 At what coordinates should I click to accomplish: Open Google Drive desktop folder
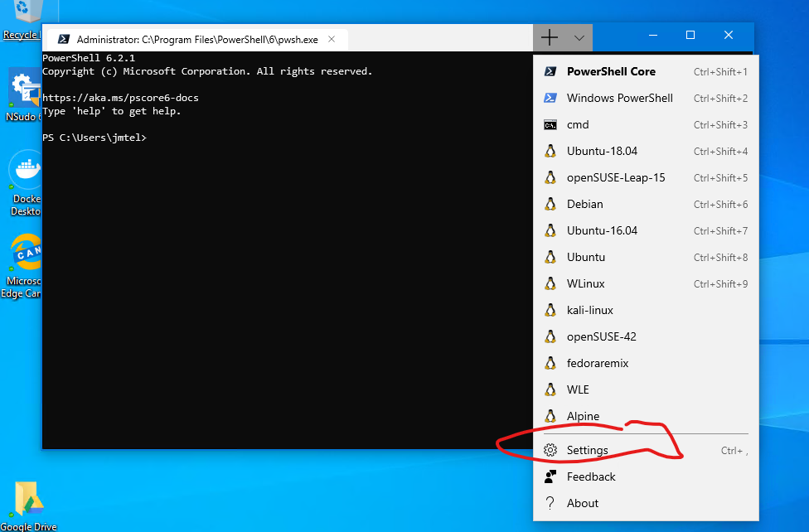(29, 506)
